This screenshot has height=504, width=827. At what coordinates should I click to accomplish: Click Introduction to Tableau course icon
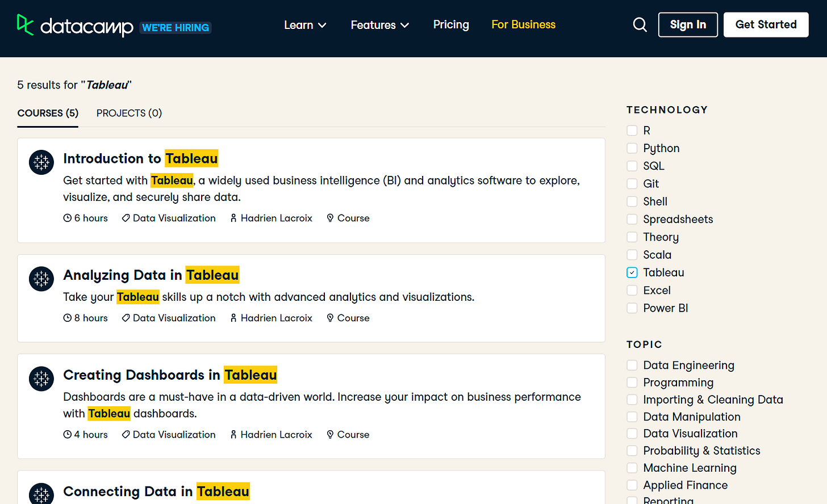coord(41,162)
